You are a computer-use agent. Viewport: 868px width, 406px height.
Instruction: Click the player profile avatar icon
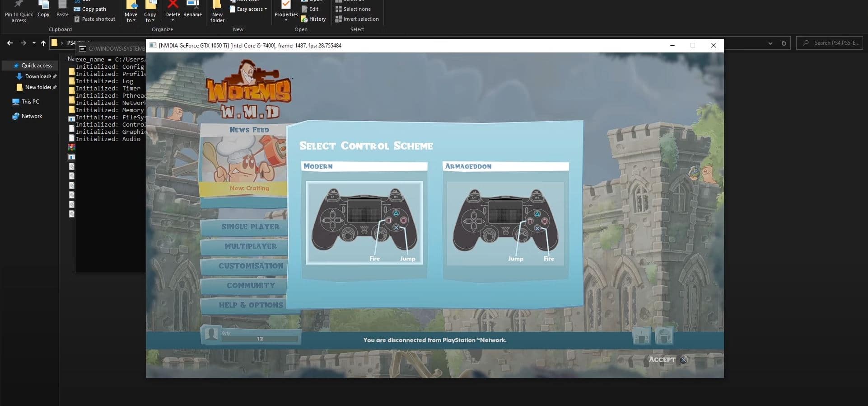point(210,335)
